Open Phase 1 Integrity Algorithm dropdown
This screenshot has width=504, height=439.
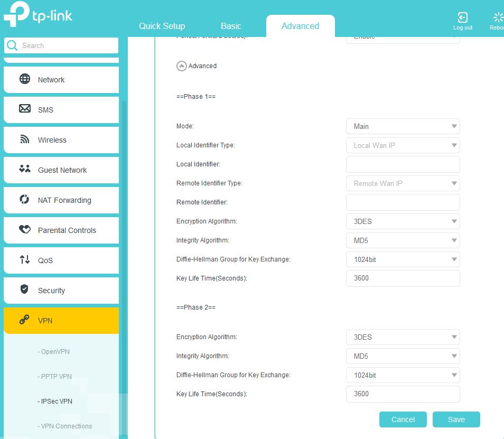pos(403,240)
